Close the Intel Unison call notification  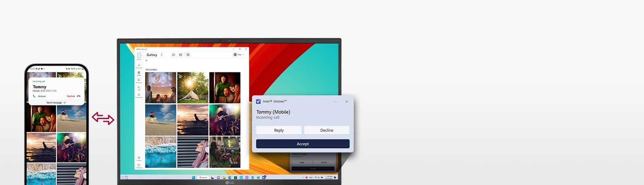tap(347, 101)
